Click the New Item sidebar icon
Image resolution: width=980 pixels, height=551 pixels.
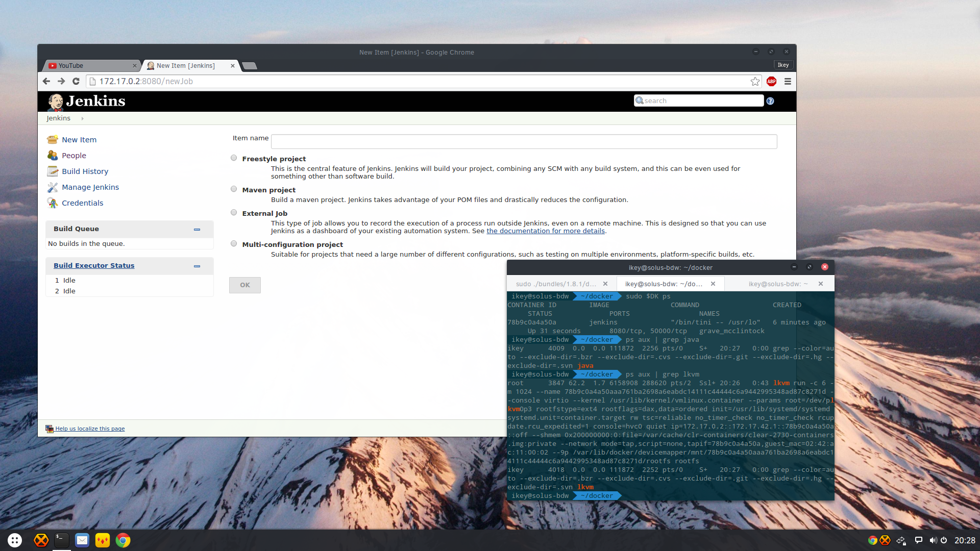coord(52,139)
